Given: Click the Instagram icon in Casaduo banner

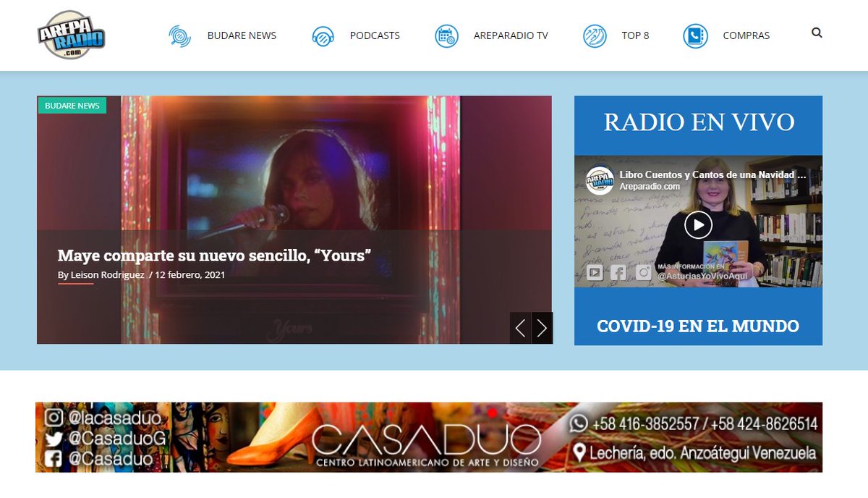Looking at the screenshot, I should point(54,418).
